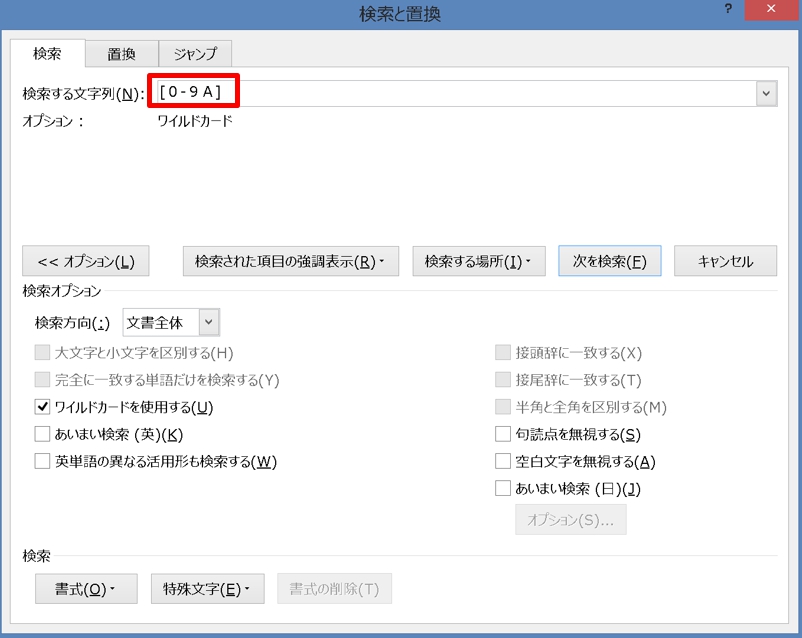The width and height of the screenshot is (802, 638).
Task: Collapse options with << オプション(L) button
Action: [86, 261]
